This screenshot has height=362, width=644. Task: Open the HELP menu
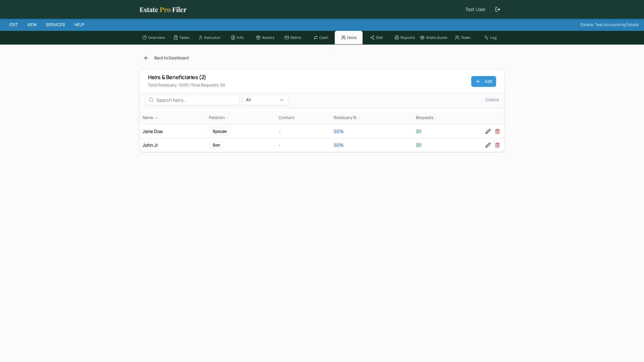(79, 25)
